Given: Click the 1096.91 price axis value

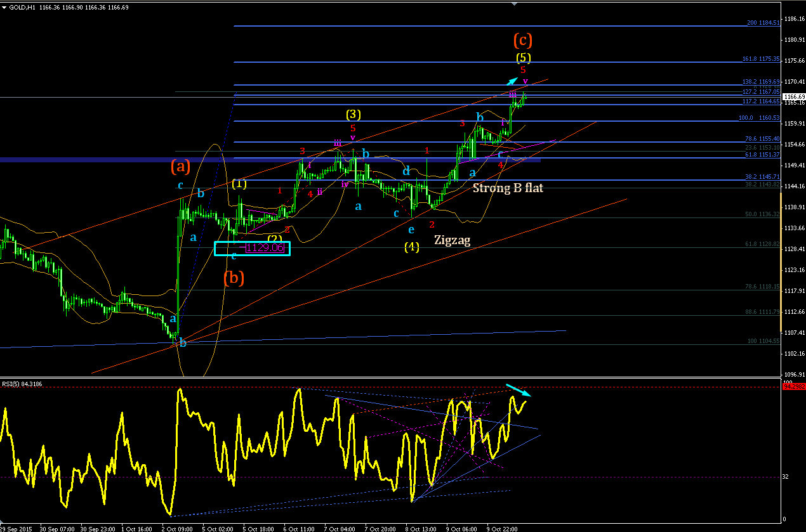Looking at the screenshot, I should 795,374.
